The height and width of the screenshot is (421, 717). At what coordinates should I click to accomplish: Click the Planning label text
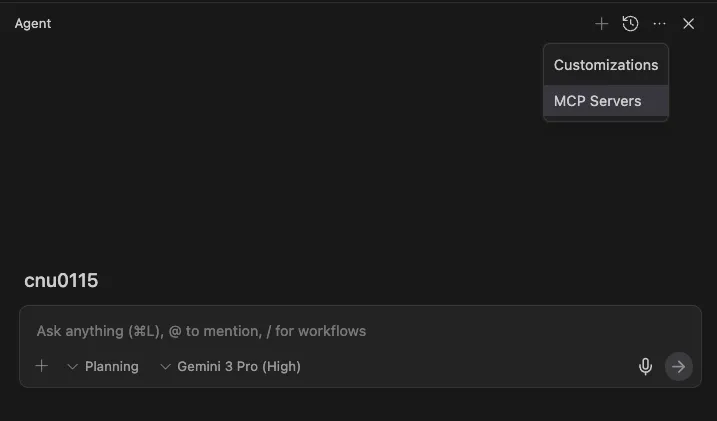coord(112,367)
